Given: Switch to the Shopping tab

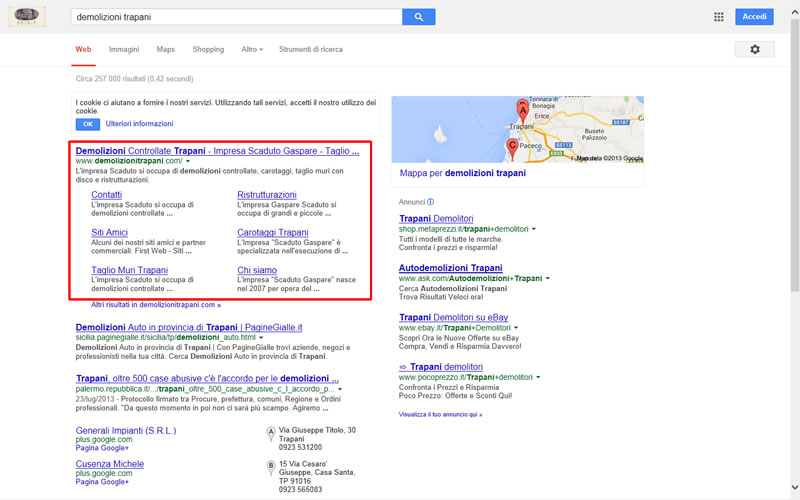Looking at the screenshot, I should click(208, 49).
